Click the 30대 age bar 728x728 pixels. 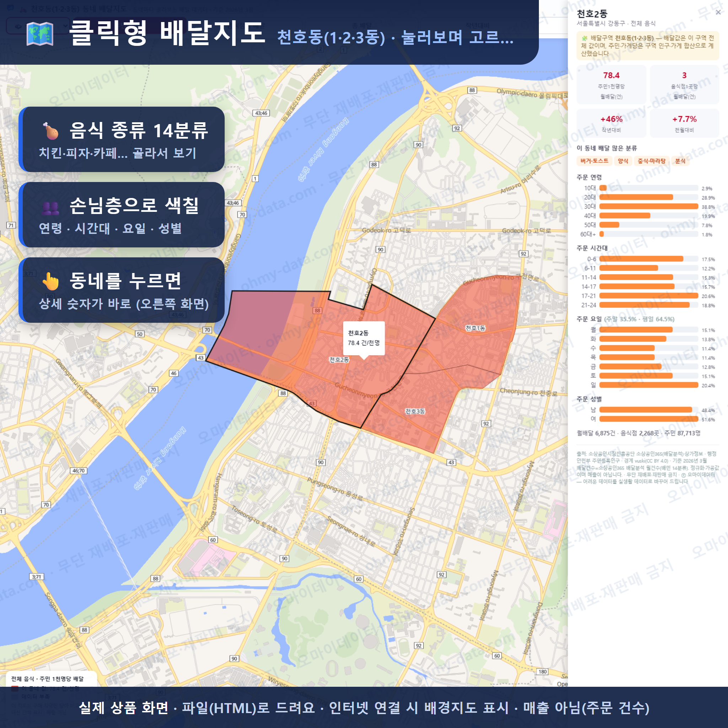(648, 206)
